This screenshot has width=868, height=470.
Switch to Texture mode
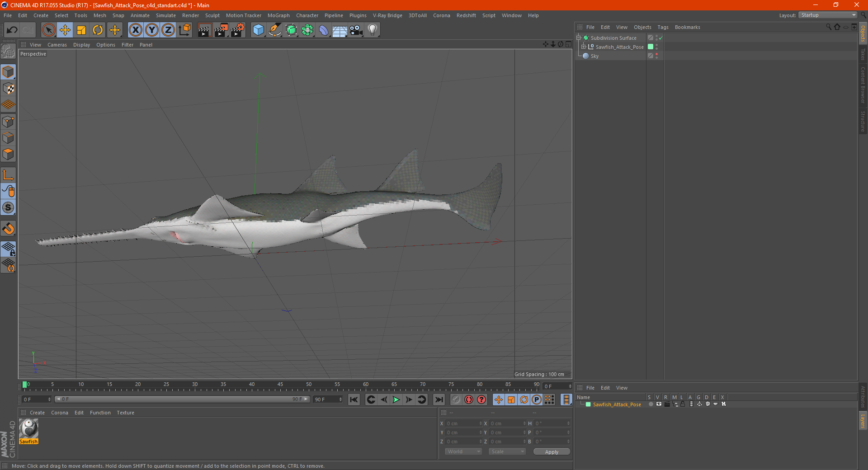9,88
